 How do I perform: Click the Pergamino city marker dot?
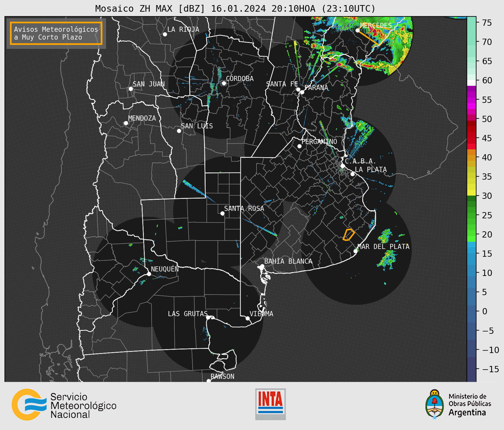(x=299, y=146)
